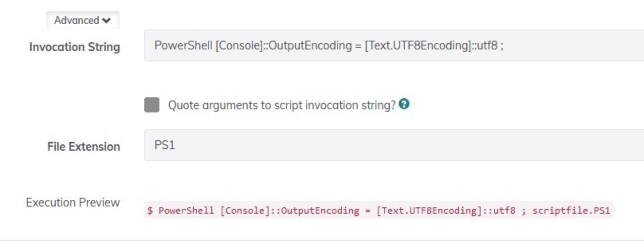Open the help icon after Quote arguments
644x248 pixels.
404,104
